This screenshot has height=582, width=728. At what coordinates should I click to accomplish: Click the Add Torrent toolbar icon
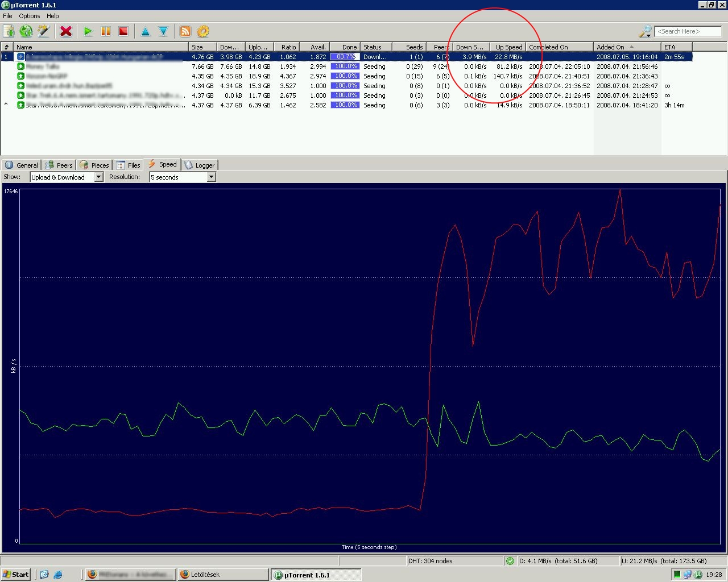(x=9, y=31)
